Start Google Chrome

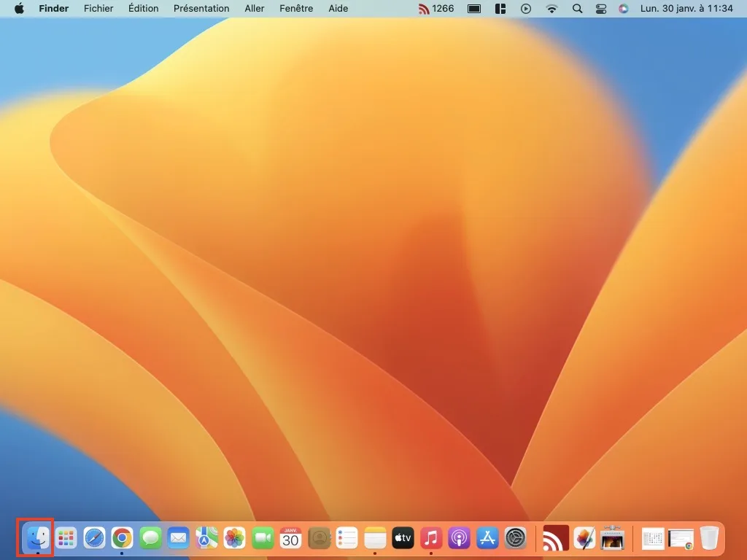tap(122, 537)
